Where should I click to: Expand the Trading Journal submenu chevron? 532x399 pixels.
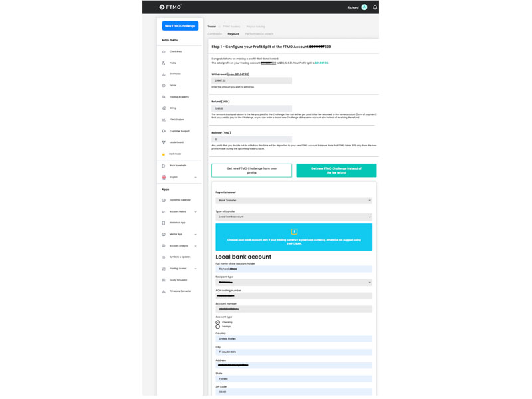(196, 269)
